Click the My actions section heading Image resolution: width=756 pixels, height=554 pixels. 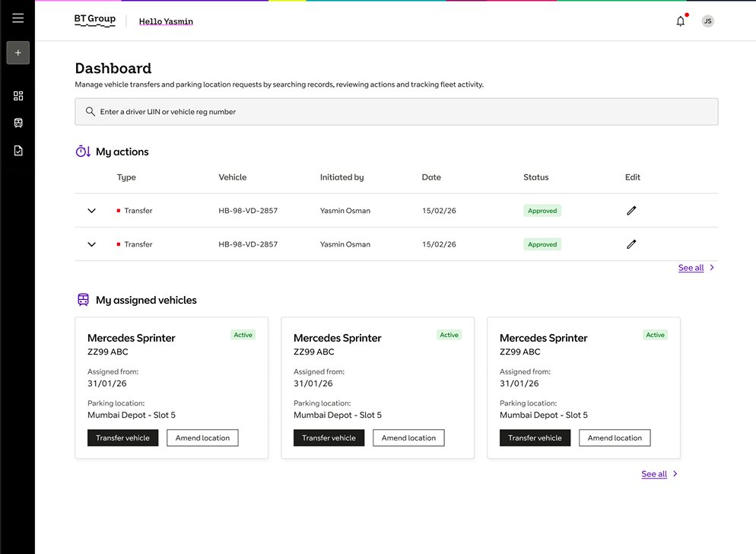(x=122, y=152)
